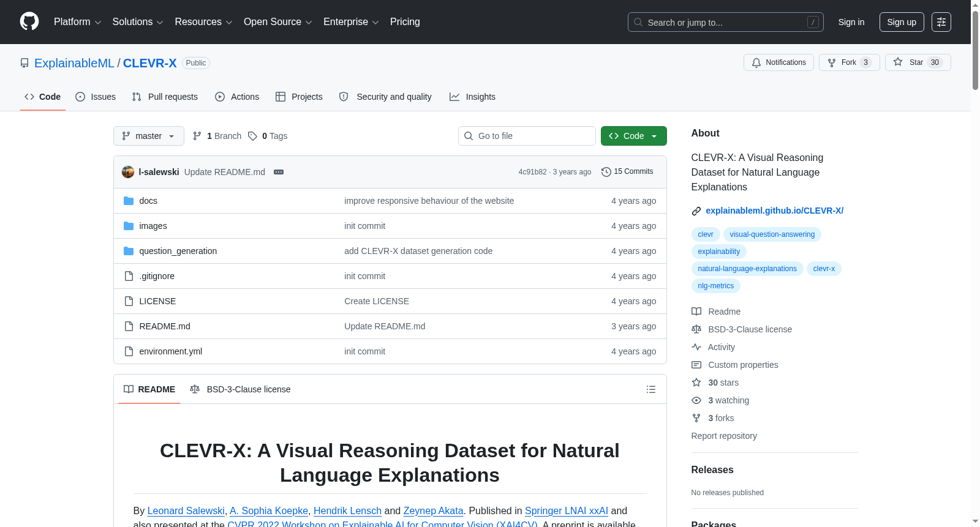The width and height of the screenshot is (980, 527).
Task: Click the nlg-metrics topic tag
Action: point(716,286)
